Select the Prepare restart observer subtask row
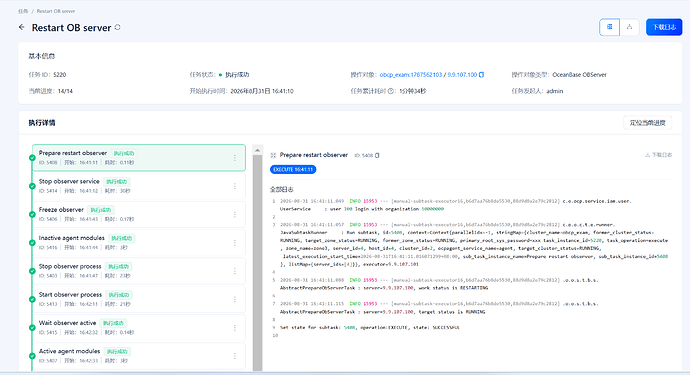The image size is (690, 375). (139, 158)
